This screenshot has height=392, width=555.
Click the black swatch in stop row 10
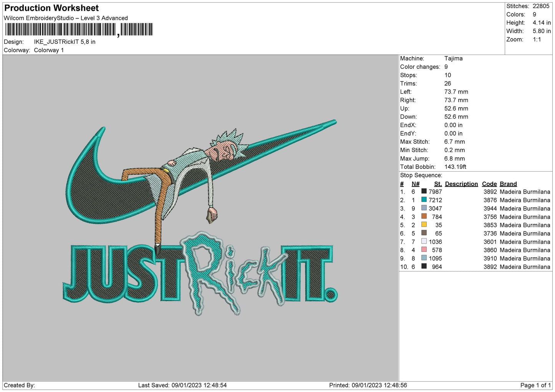coord(424,266)
